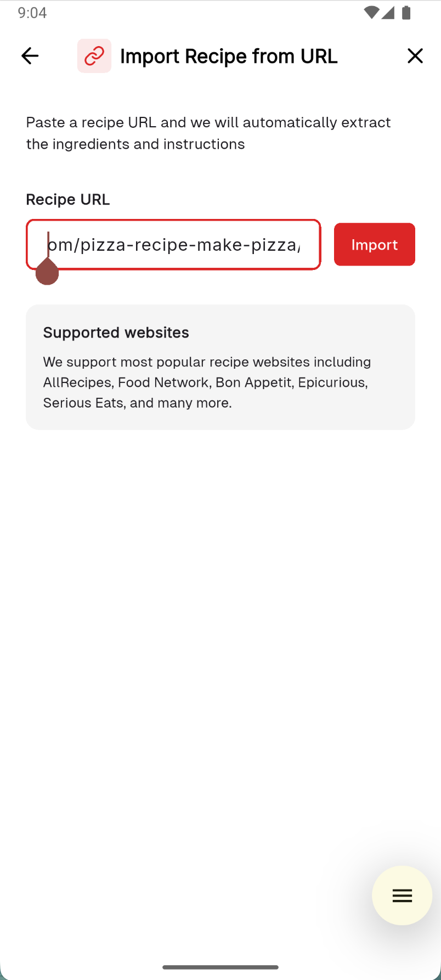
Task: Close the Import Recipe screen
Action: (x=415, y=56)
